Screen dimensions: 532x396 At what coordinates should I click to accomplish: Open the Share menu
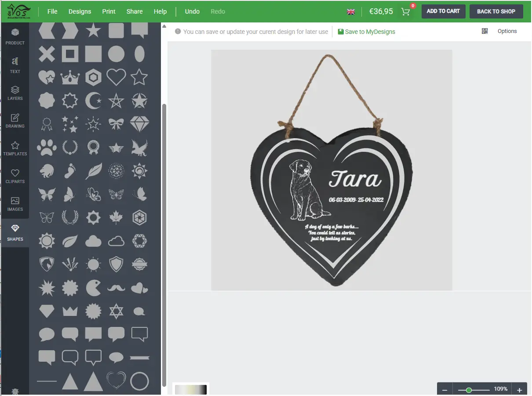(x=135, y=11)
